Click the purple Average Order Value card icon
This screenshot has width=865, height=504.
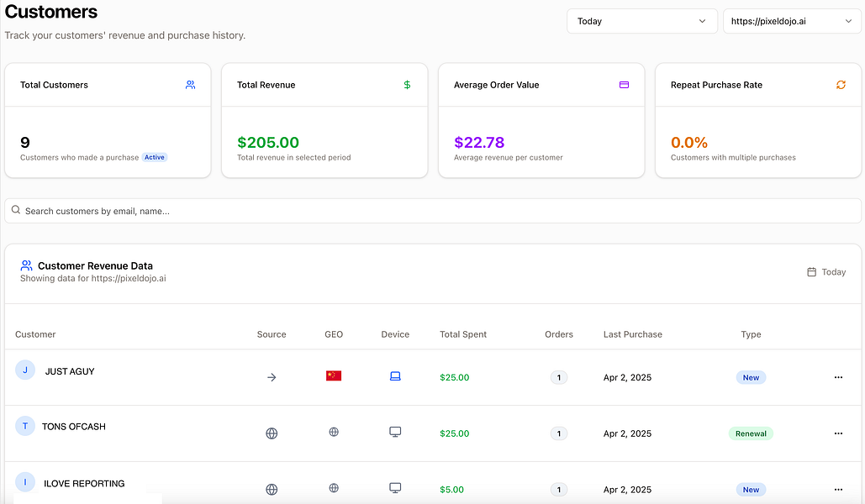point(624,85)
